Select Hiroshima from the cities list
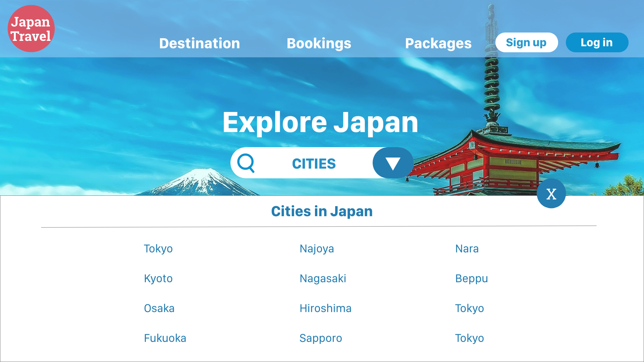This screenshot has width=644, height=362. tap(325, 308)
